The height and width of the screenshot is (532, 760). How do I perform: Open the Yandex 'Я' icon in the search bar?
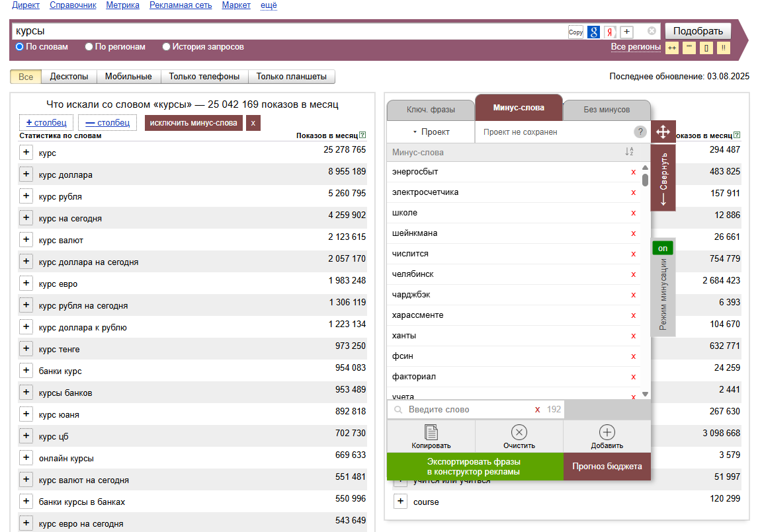click(610, 32)
